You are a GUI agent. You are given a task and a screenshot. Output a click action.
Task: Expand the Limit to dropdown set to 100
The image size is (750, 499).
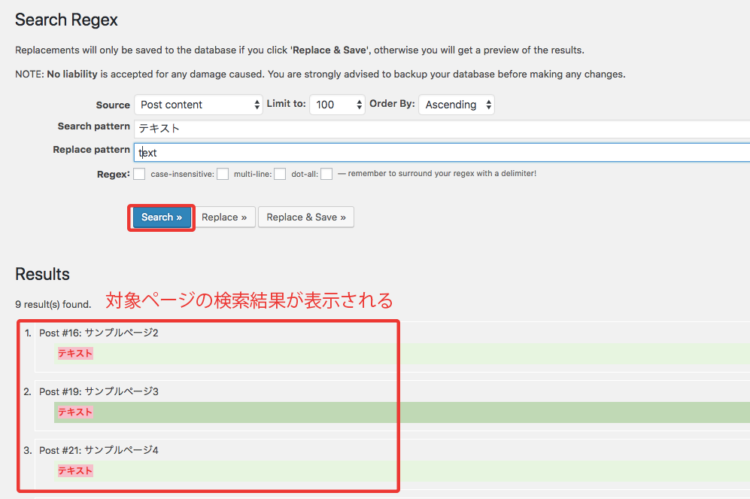point(339,105)
